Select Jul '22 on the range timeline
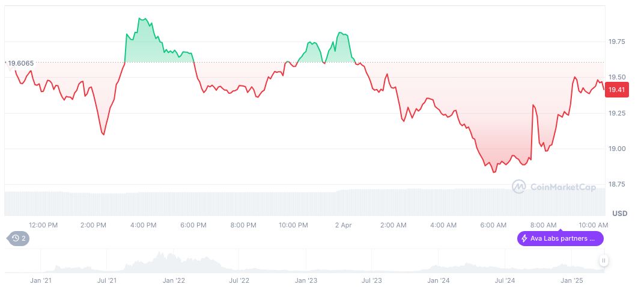Image resolution: width=644 pixels, height=287 pixels. [239, 280]
